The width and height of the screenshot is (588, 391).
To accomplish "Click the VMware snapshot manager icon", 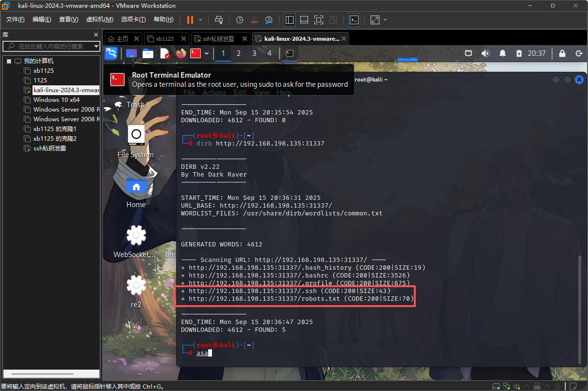I will point(269,20).
